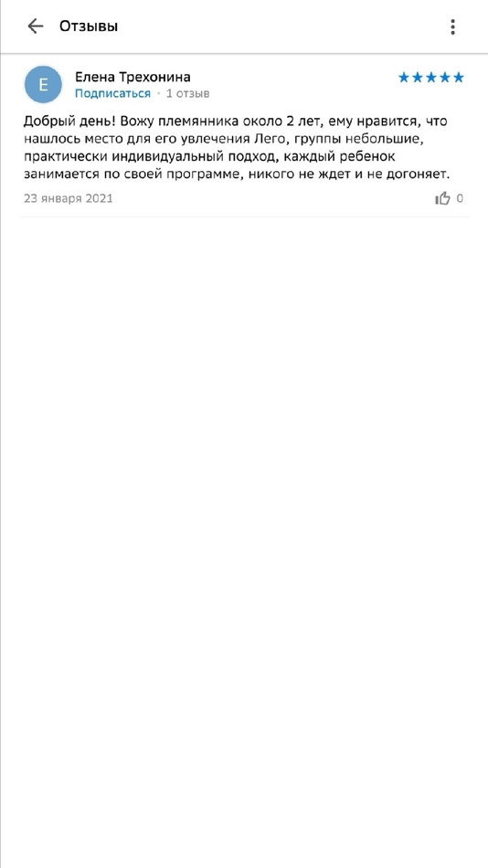Subscribe via the Подписаться link
The image size is (488, 868).
tap(112, 93)
